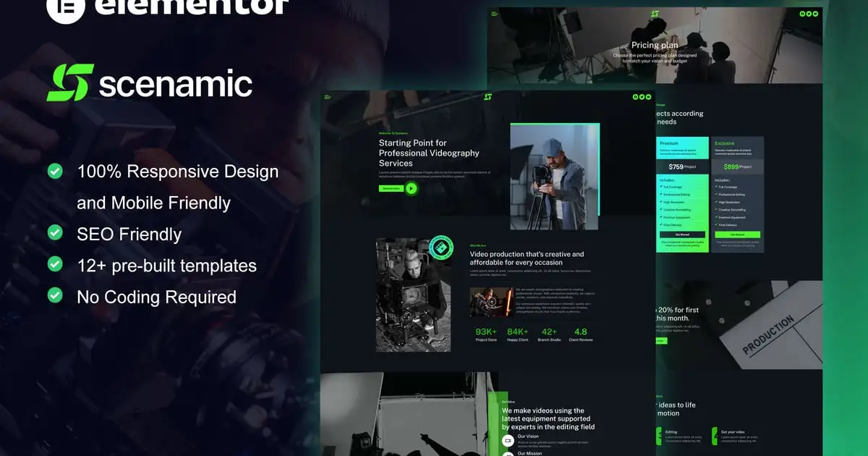Click the 12+ pre-built templates text
868x456 pixels.
pyautogui.click(x=166, y=265)
